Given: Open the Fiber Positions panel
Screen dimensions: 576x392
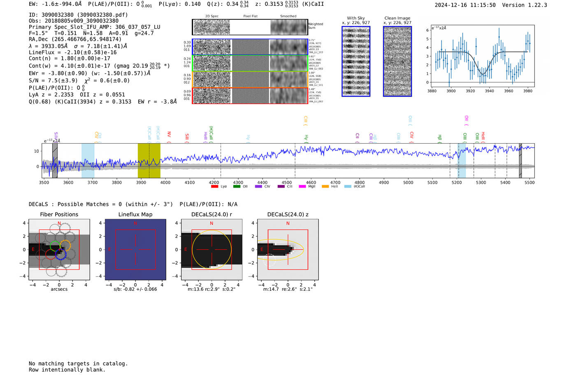Looking at the screenshot, I should tap(59, 249).
